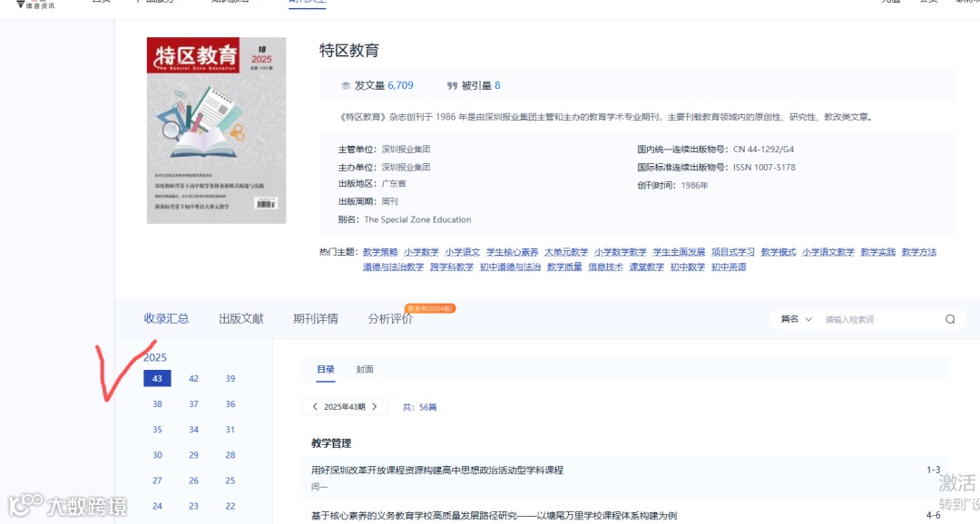Open hot topic 初中数学
Screen dimensions: 980x524
point(688,267)
